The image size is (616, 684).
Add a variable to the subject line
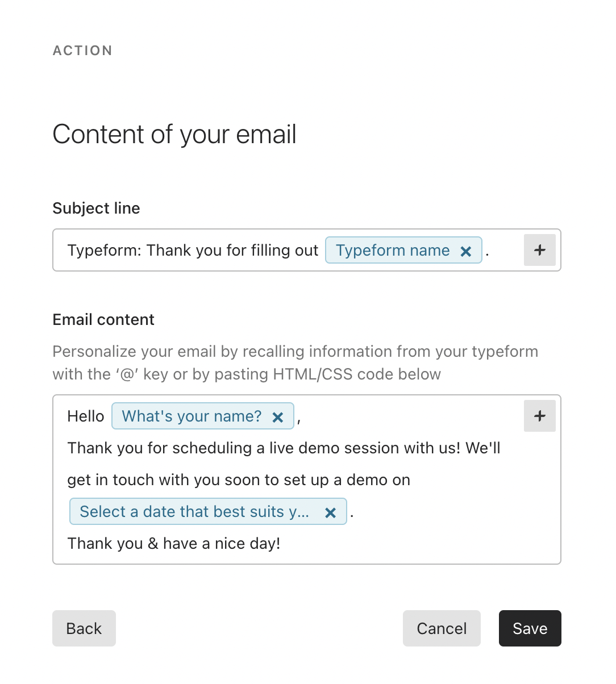(x=540, y=250)
